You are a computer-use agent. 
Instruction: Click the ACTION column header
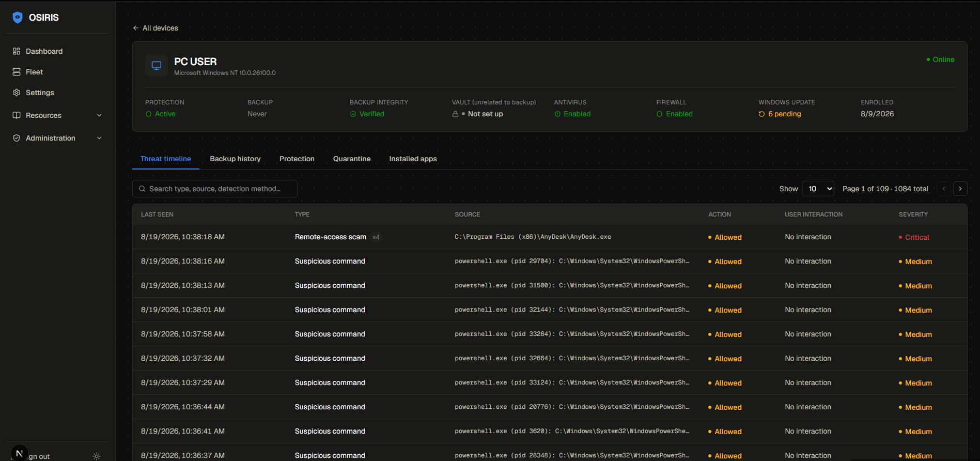point(720,214)
